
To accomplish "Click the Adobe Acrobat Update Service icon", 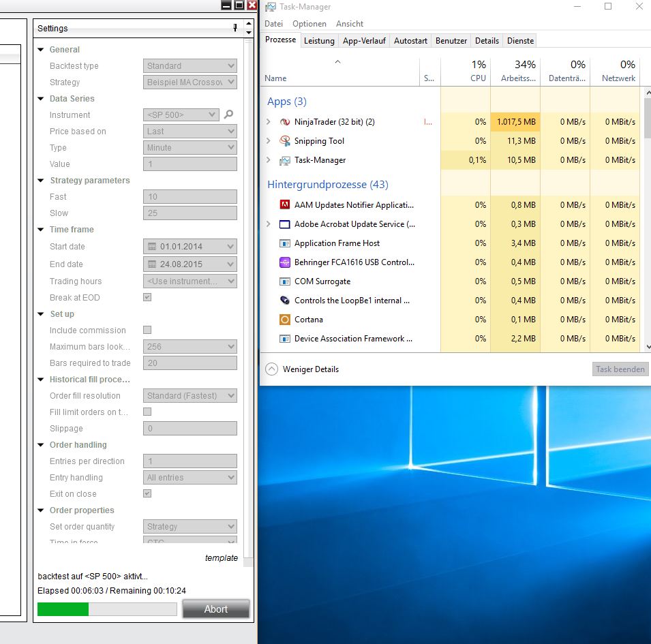I will point(285,224).
